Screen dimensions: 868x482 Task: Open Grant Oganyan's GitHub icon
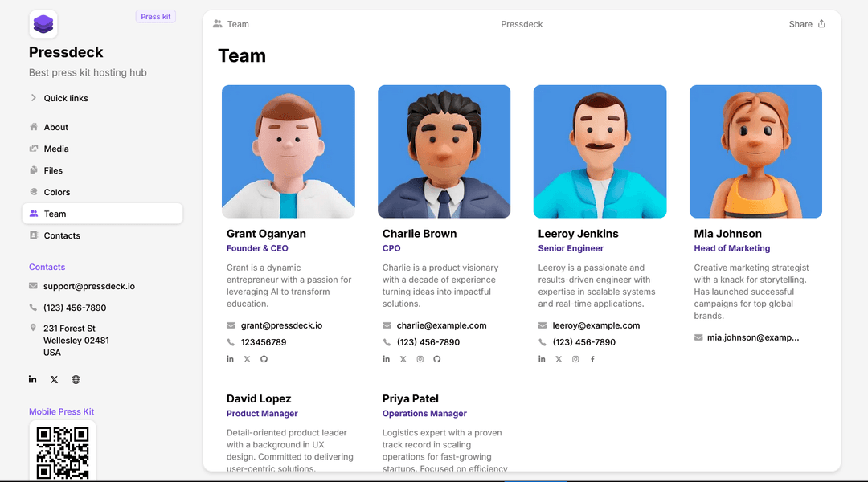(x=264, y=359)
